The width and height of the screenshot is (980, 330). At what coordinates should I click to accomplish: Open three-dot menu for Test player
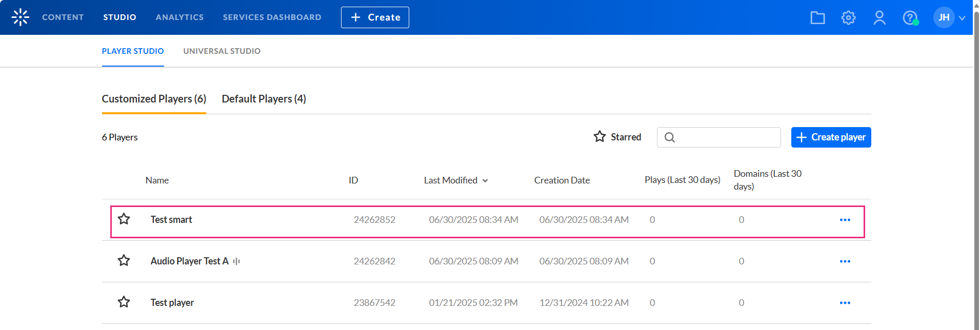click(845, 303)
